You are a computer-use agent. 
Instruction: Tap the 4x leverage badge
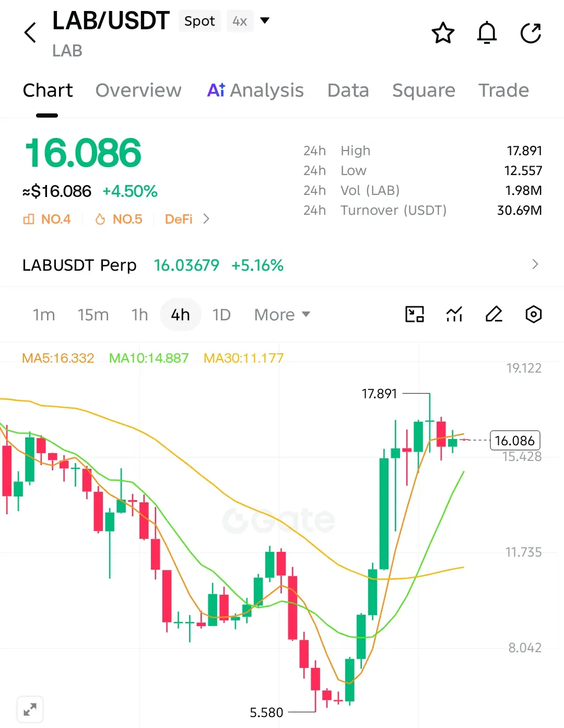pos(240,21)
